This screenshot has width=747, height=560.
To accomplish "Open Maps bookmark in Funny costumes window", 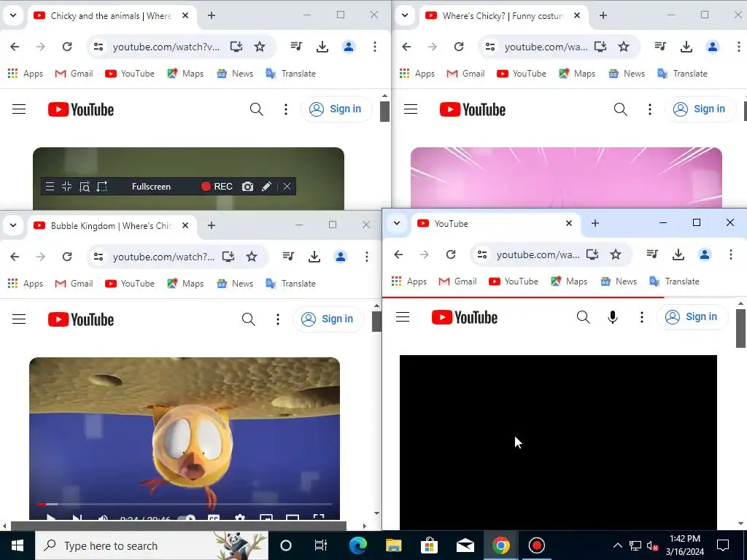I will (x=578, y=74).
